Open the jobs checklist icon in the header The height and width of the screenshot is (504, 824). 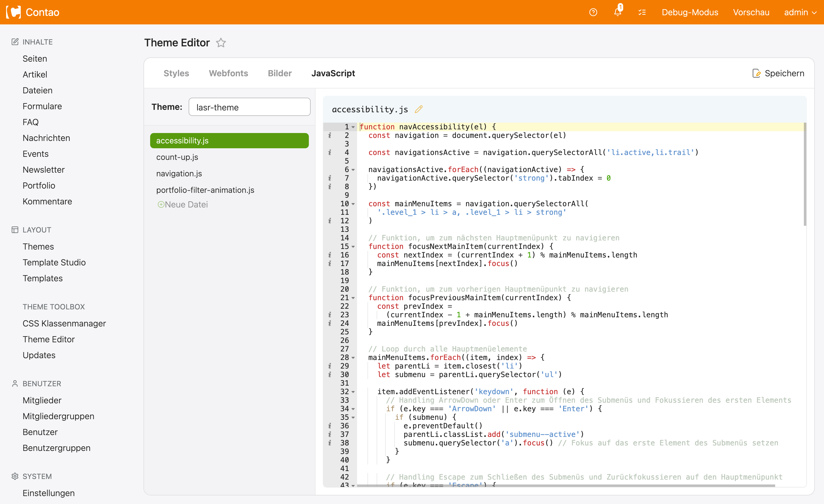642,13
